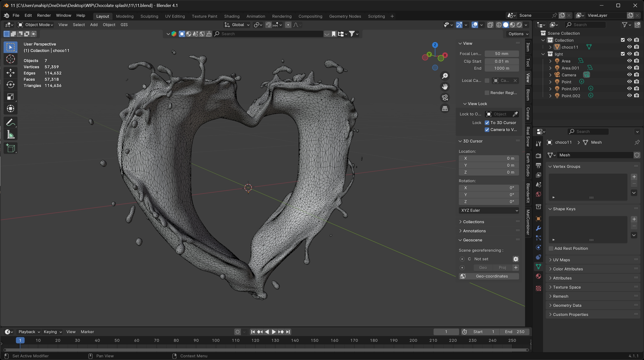
Task: Hide the Camera object in outliner
Action: pos(629,75)
